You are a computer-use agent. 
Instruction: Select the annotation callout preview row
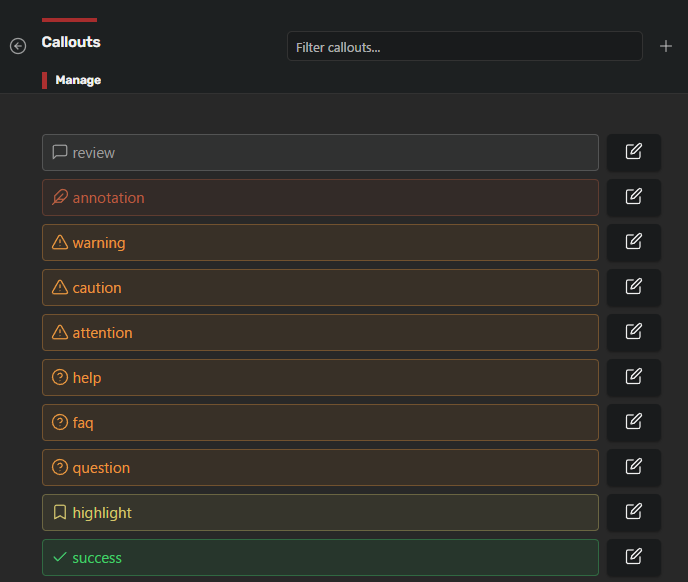[x=320, y=198]
